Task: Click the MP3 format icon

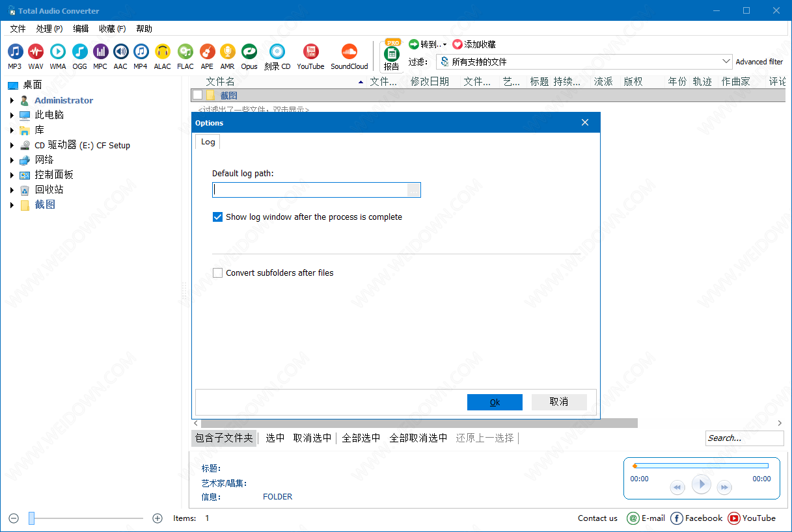Action: coord(15,52)
